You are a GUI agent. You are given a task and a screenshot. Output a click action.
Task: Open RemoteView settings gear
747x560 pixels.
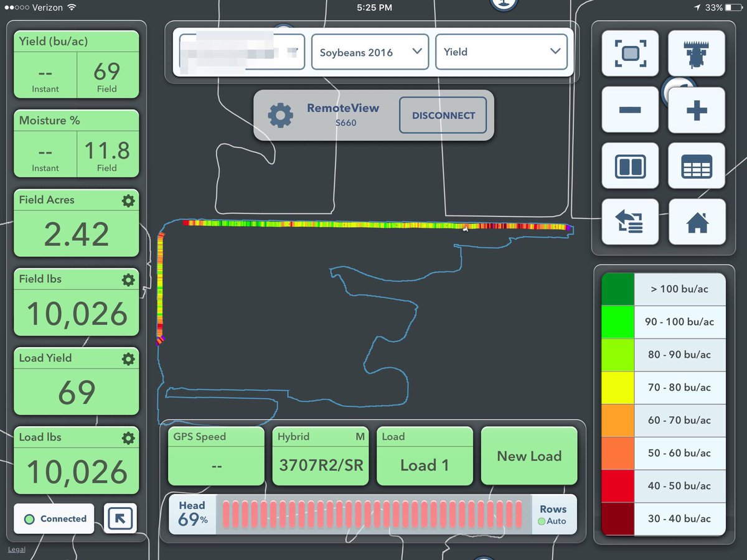click(280, 116)
